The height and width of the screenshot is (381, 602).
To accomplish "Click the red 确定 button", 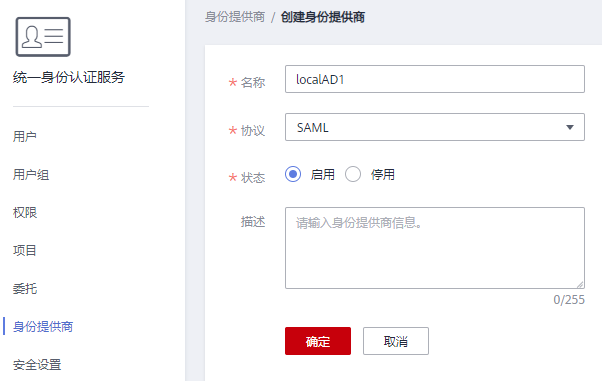I will click(x=318, y=341).
